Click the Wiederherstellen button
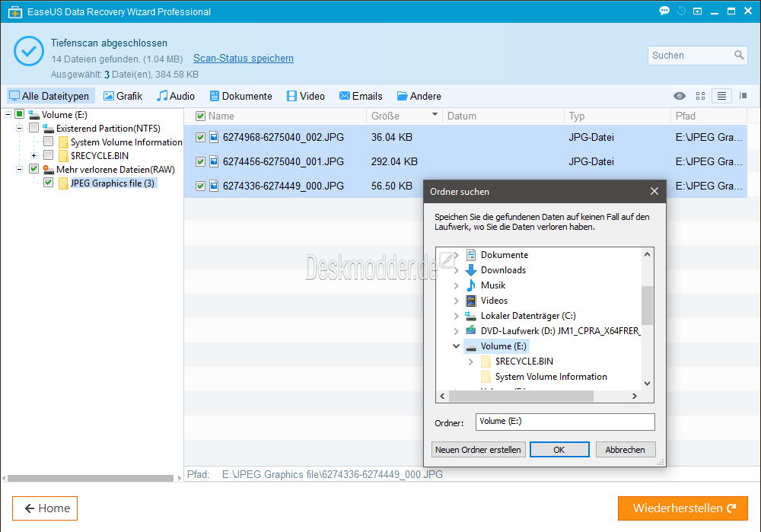Image resolution: width=761 pixels, height=532 pixels. tap(683, 508)
